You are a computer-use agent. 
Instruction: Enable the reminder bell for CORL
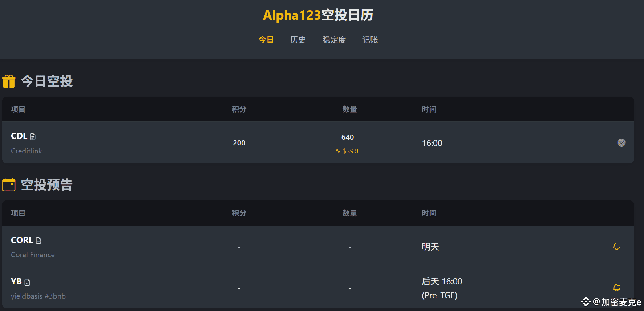(x=617, y=246)
